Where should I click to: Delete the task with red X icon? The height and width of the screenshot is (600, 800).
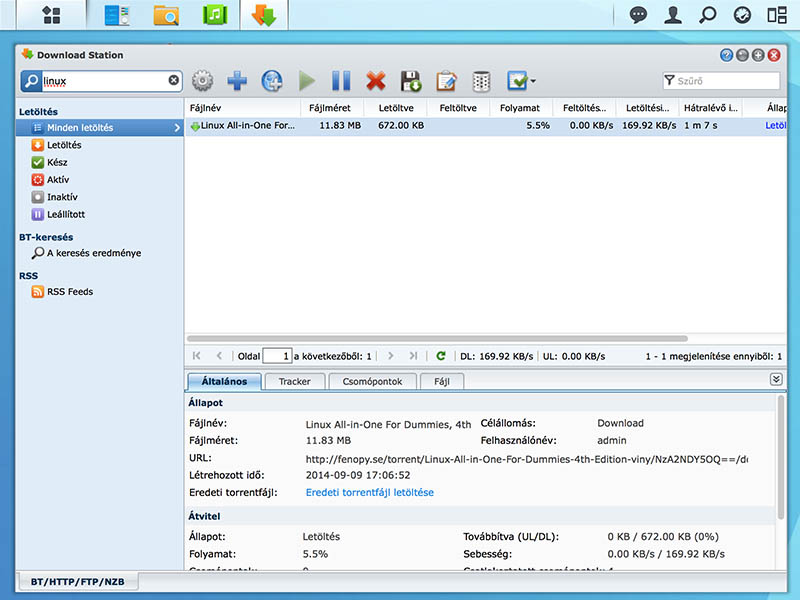[376, 81]
